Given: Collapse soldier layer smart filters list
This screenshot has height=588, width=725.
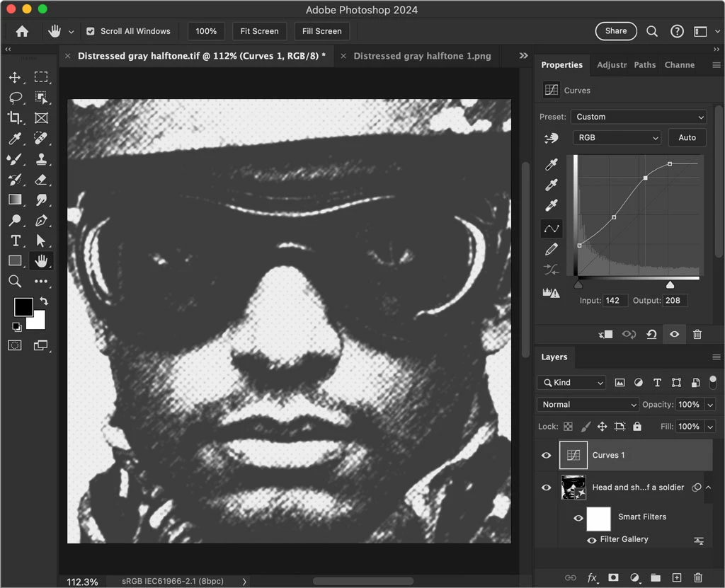Looking at the screenshot, I should pos(708,488).
